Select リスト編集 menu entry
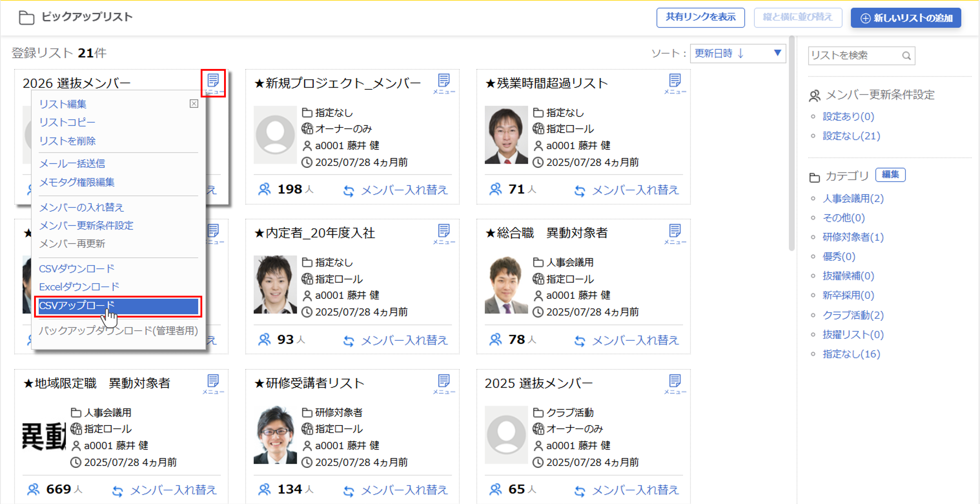980x504 pixels. click(x=63, y=104)
